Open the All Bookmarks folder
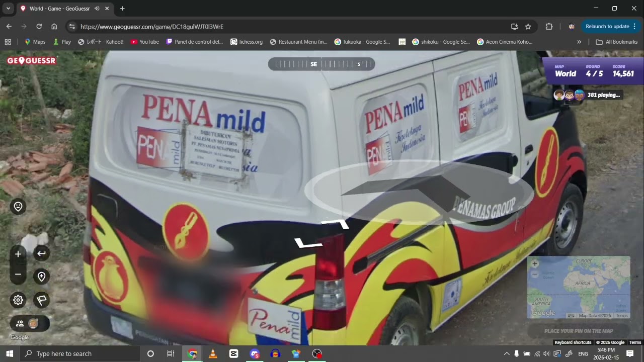The image size is (644, 362). click(x=616, y=42)
